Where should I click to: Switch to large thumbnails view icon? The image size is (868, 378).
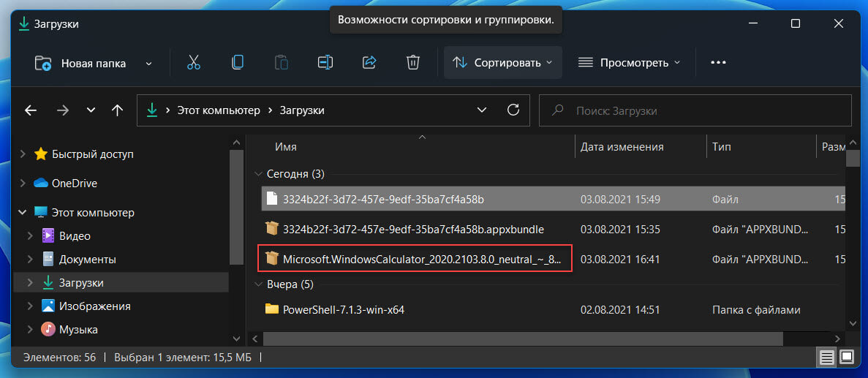[846, 358]
